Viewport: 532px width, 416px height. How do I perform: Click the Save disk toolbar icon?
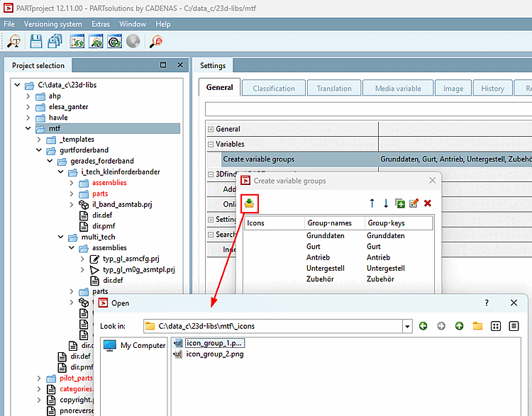pyautogui.click(x=36, y=41)
